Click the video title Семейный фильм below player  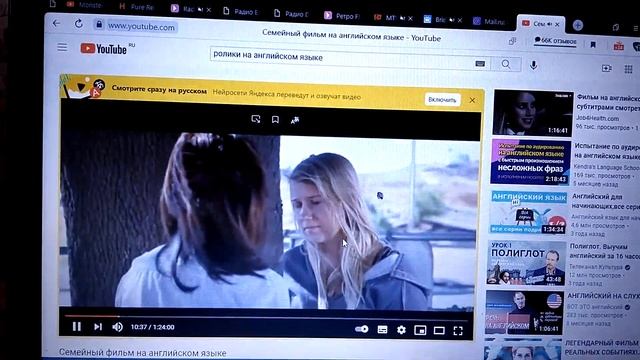coord(142,353)
